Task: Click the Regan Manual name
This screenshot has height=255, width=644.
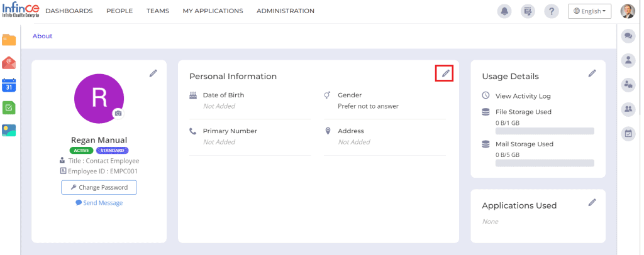Action: (99, 140)
